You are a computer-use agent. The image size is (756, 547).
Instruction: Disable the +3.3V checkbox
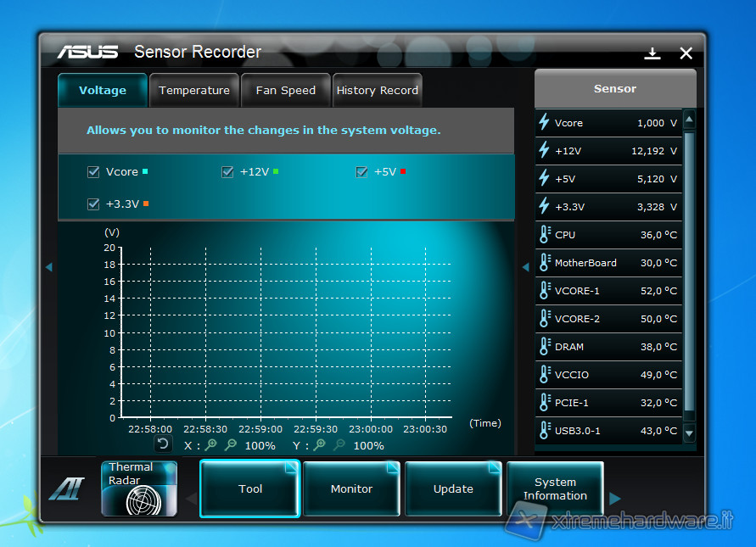(x=93, y=204)
